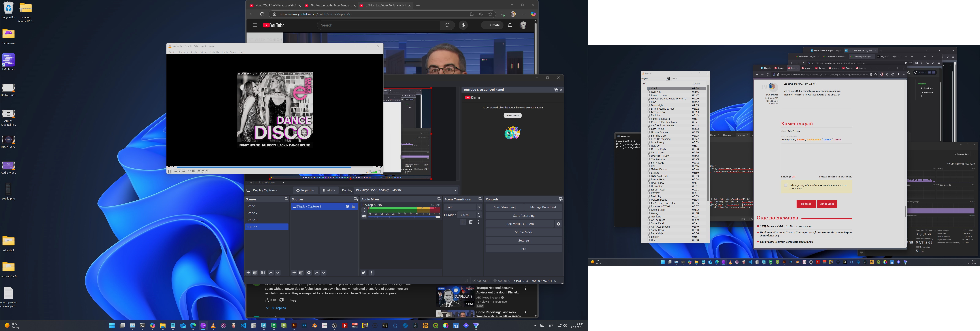
Task: Undock the Scenes panel
Action: pyautogui.click(x=286, y=200)
